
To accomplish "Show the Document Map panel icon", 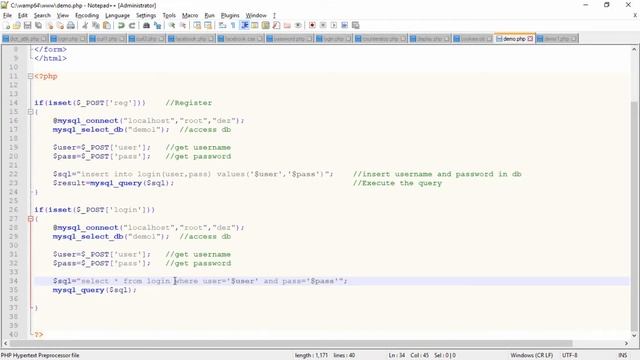I will coord(266,25).
